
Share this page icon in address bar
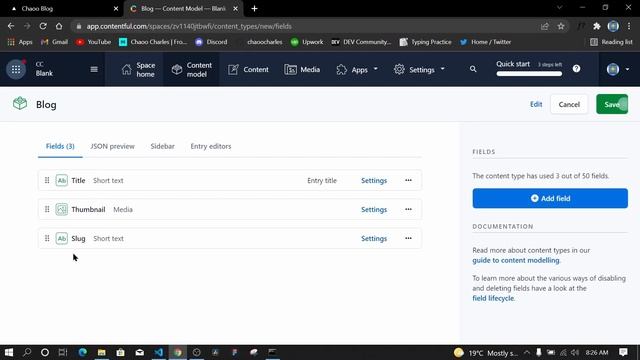point(544,26)
